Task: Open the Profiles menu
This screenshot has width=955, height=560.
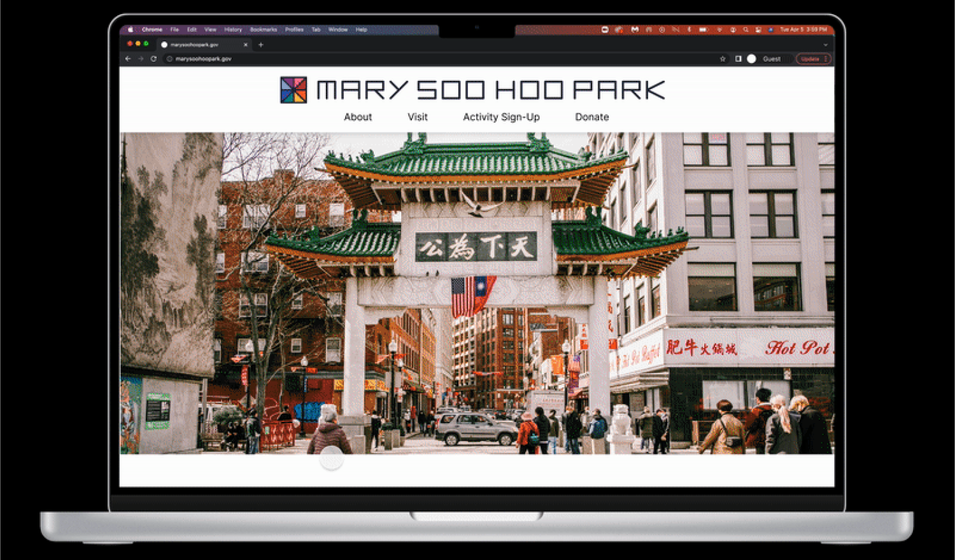Action: coord(294,29)
